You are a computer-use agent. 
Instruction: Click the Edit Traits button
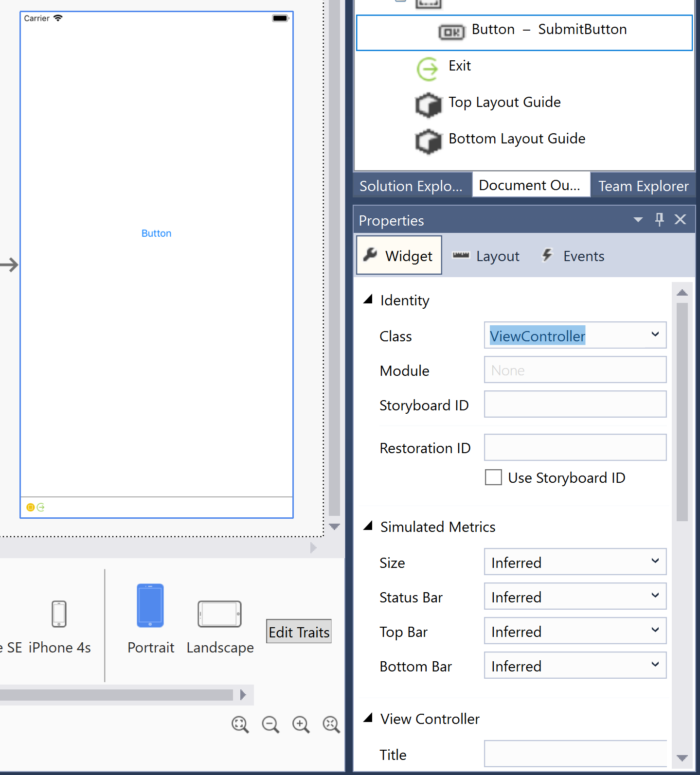(299, 632)
